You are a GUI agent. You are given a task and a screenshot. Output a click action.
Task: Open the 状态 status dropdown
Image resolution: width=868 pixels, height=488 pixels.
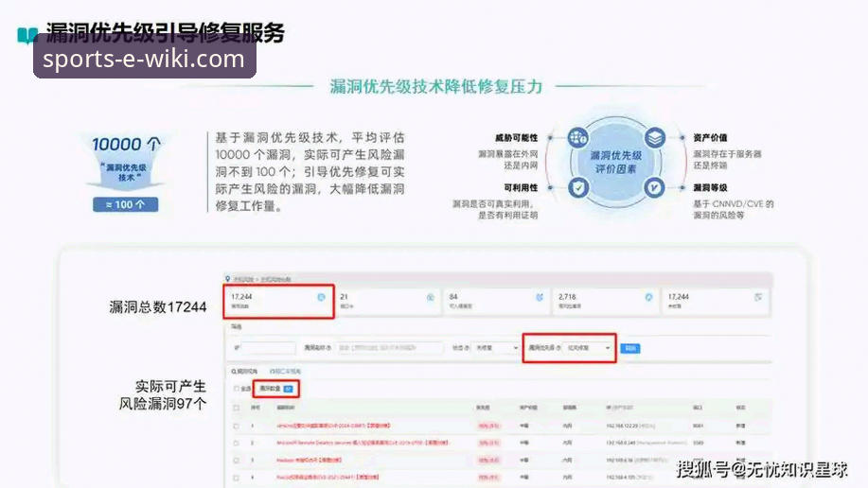click(497, 348)
